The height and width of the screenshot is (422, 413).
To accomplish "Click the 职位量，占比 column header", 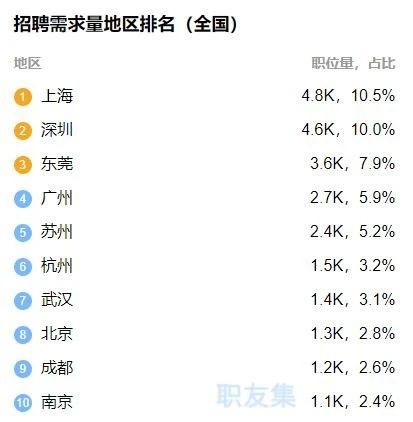I will [x=354, y=63].
